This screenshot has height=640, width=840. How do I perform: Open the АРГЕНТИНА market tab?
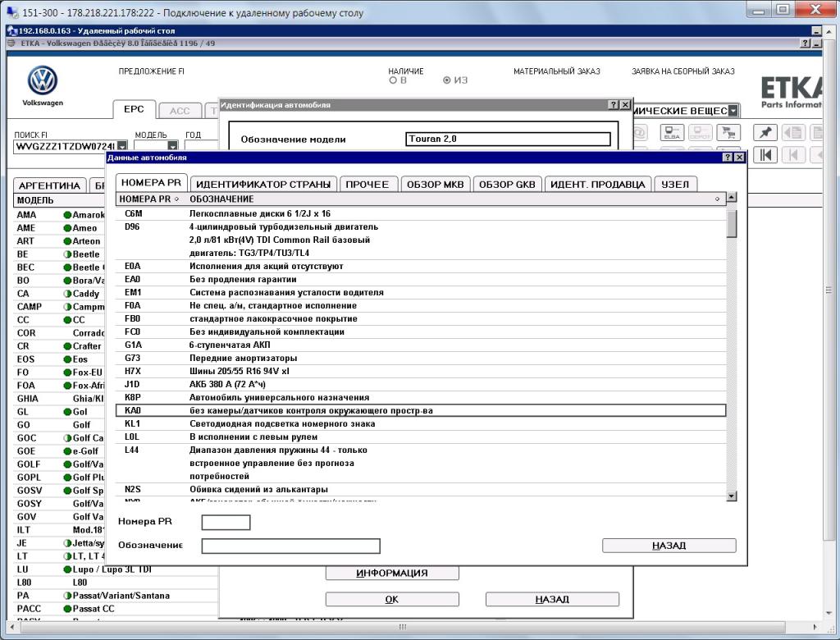click(x=49, y=185)
